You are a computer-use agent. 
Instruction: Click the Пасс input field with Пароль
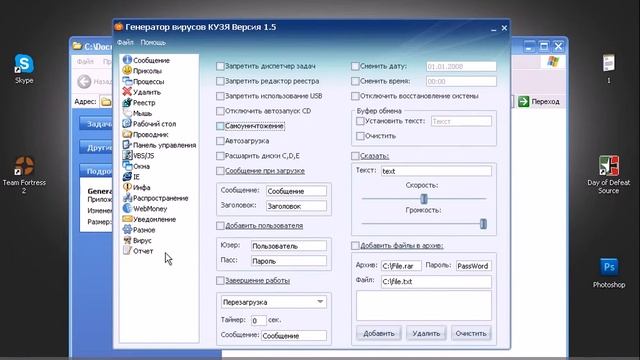coord(289,261)
